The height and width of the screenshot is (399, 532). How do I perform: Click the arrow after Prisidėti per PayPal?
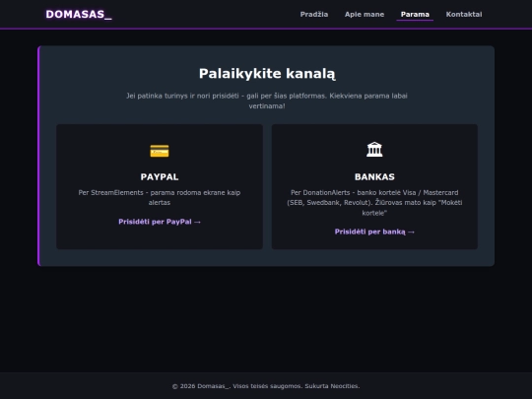tap(197, 222)
